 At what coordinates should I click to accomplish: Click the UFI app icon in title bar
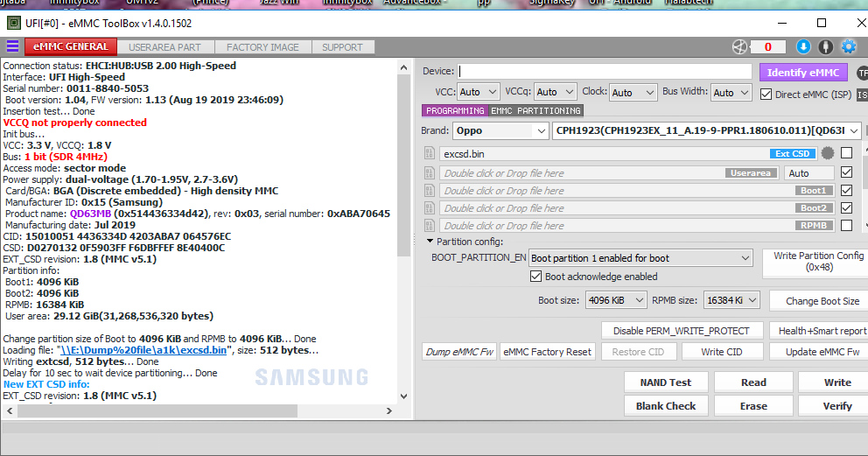[x=14, y=24]
